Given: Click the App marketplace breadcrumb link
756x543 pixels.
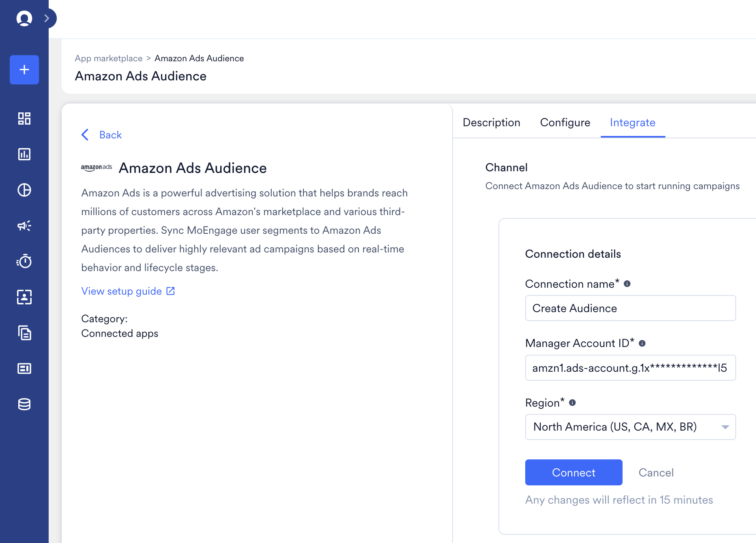Looking at the screenshot, I should pos(109,58).
